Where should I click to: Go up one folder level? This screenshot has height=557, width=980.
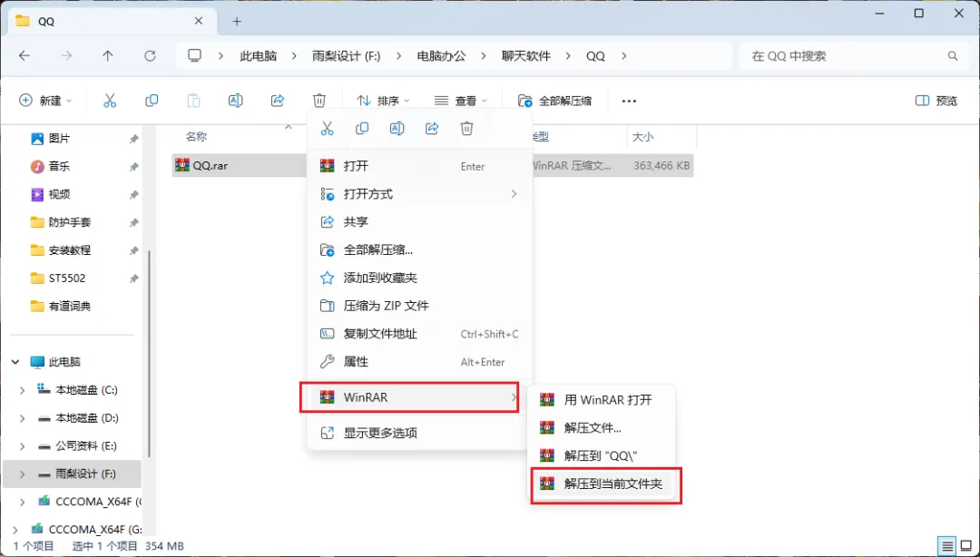click(108, 55)
